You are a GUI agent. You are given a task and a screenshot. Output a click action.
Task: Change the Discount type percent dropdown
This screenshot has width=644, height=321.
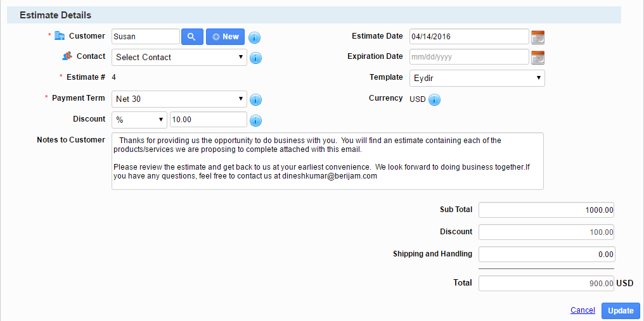tap(139, 120)
